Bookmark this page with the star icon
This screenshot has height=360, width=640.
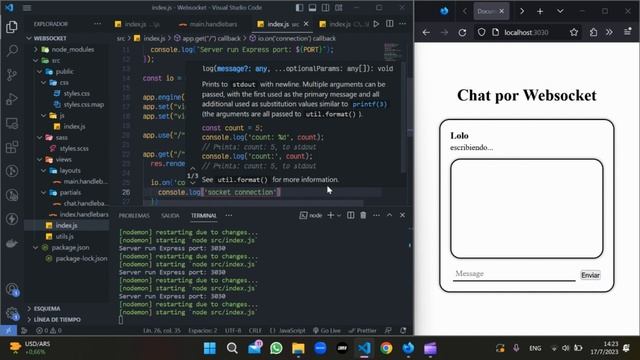574,32
